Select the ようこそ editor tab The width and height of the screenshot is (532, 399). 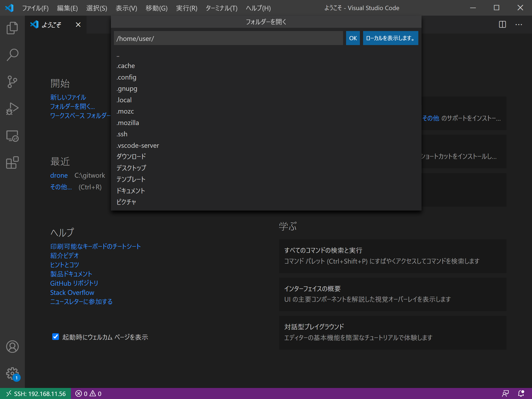55,25
